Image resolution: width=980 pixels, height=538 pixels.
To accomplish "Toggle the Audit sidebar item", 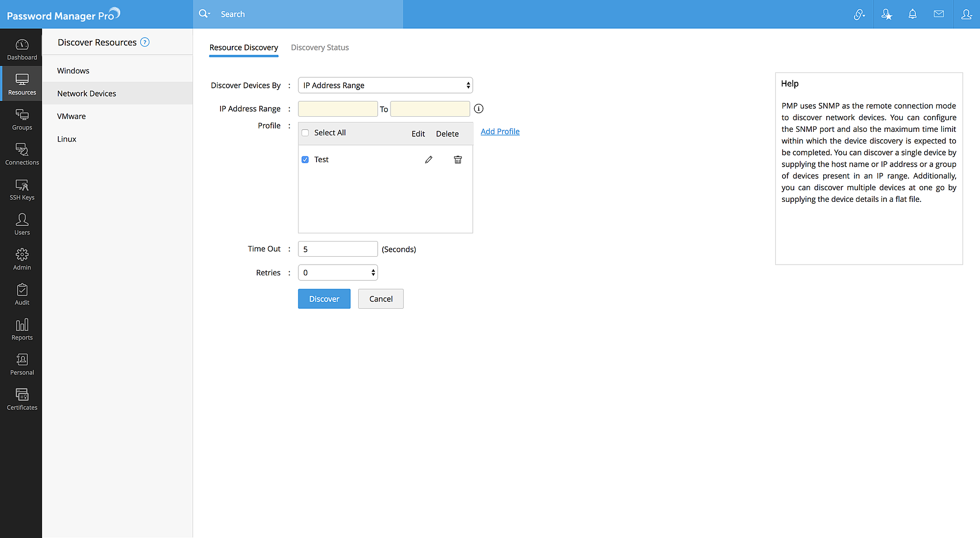I will tap(22, 294).
